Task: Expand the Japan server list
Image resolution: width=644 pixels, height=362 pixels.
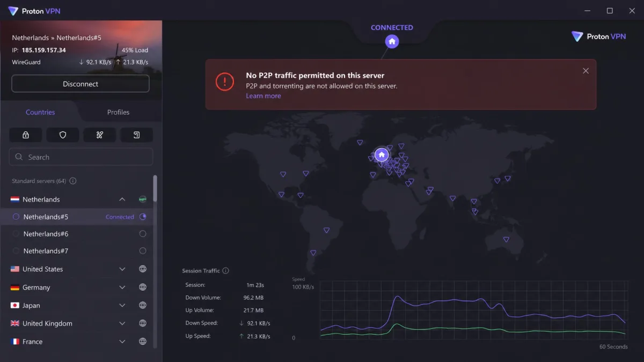Action: coord(122,305)
